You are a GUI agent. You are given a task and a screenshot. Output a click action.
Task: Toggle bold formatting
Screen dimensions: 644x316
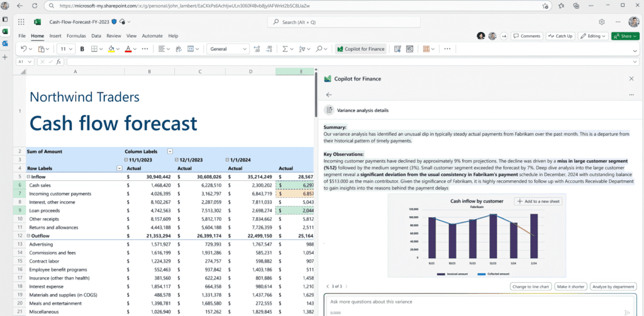(x=82, y=49)
